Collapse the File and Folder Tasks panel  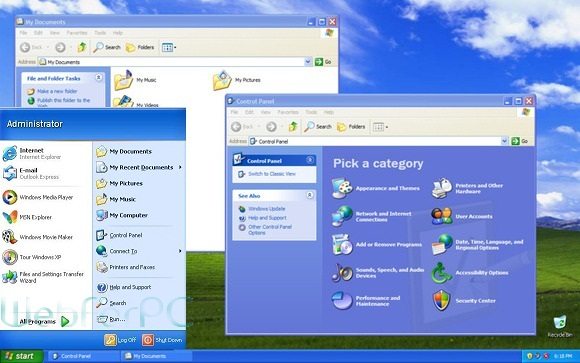click(x=99, y=78)
